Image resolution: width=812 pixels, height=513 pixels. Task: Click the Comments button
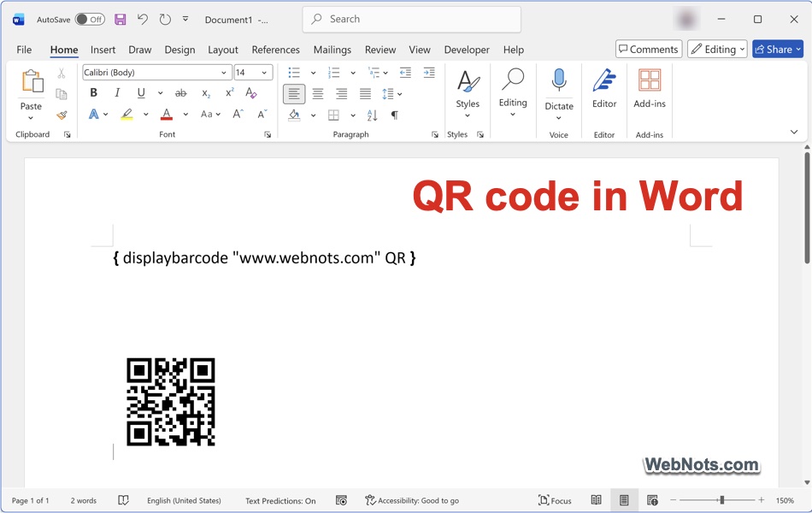tap(649, 50)
